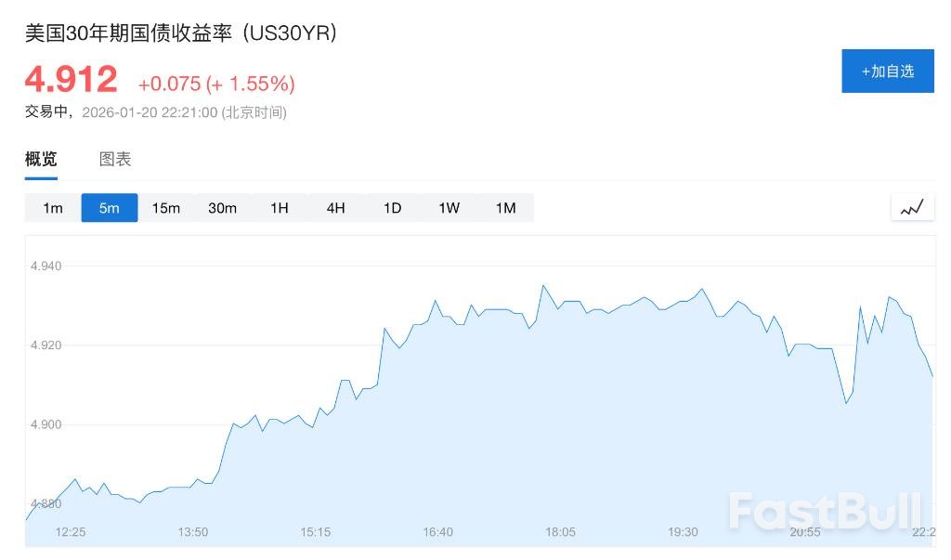Click the +加自选 add to watchlist button
The image size is (951, 560).
click(887, 71)
